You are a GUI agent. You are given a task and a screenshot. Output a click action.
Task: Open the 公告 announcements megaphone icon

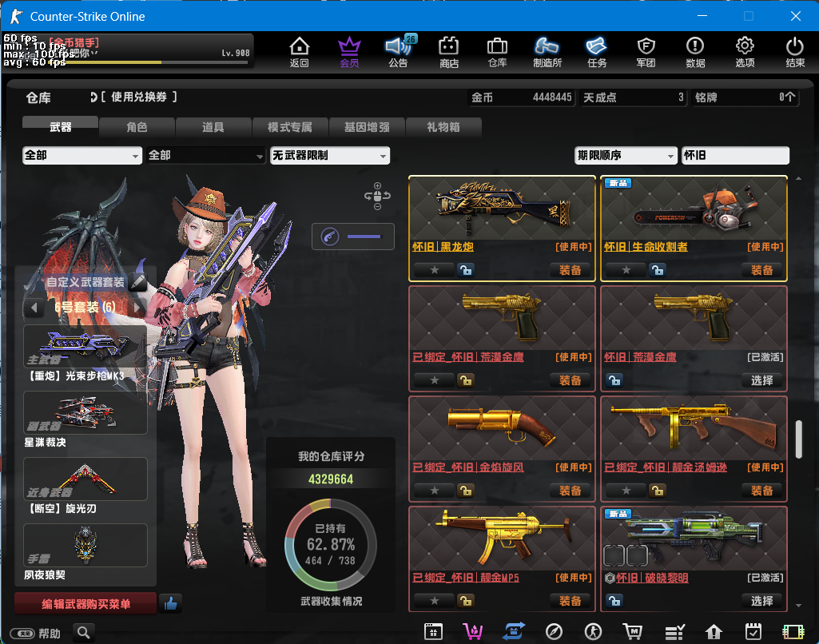399,52
